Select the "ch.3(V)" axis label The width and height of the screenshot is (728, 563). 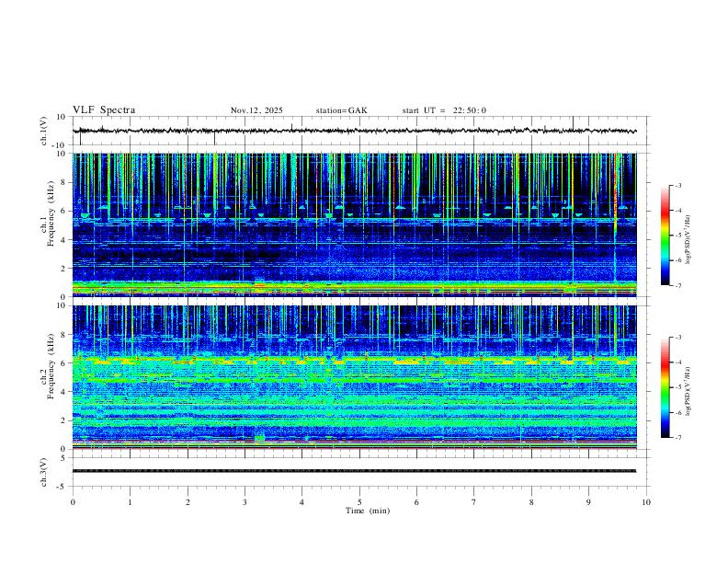pyautogui.click(x=44, y=473)
